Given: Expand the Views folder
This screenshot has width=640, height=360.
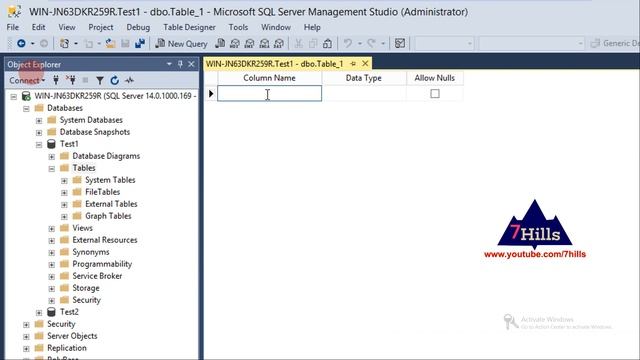Looking at the screenshot, I should [x=51, y=229].
